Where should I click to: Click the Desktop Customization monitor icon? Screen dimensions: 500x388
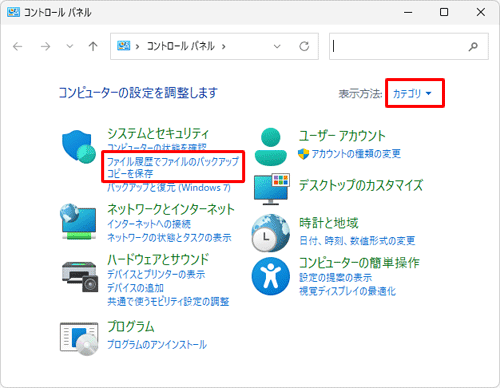pos(272,189)
